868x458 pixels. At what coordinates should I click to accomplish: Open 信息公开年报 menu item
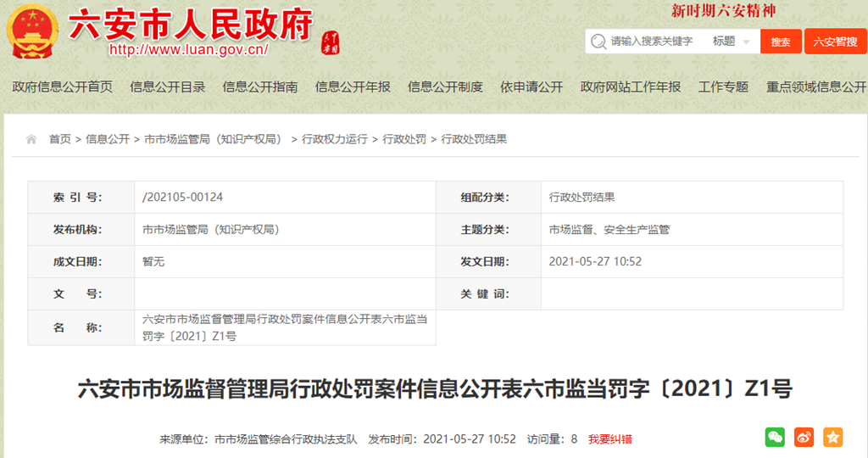[x=353, y=87]
